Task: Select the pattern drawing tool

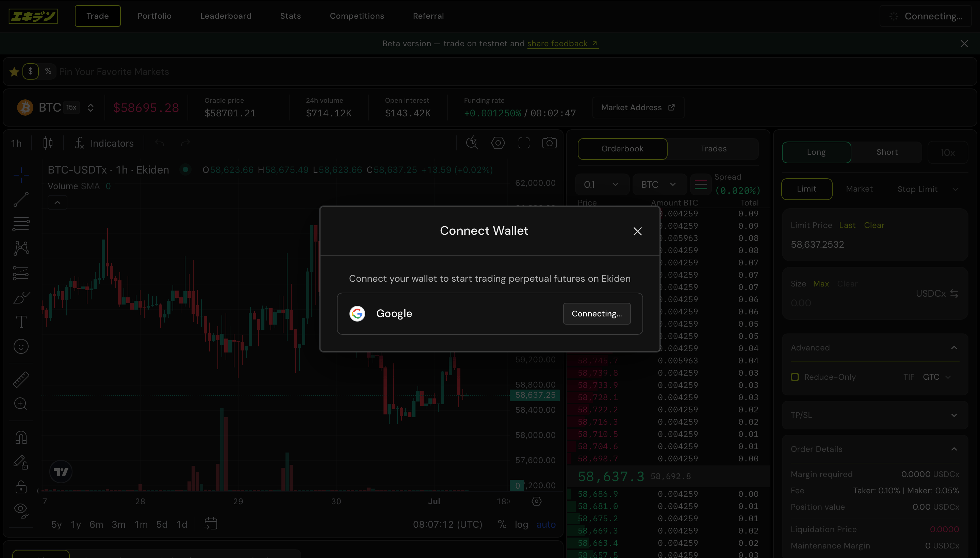Action: pos(21,249)
